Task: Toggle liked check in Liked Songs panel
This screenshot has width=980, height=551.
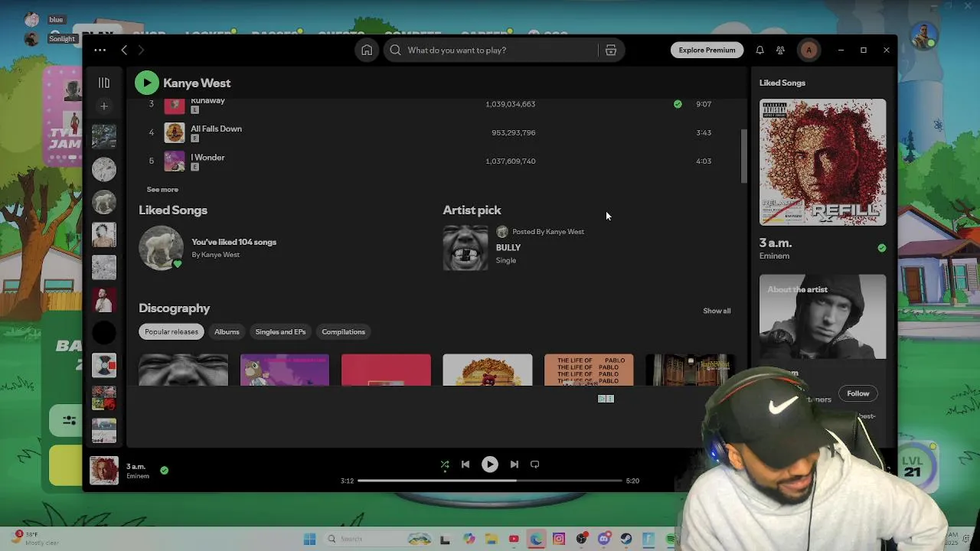Action: click(881, 248)
